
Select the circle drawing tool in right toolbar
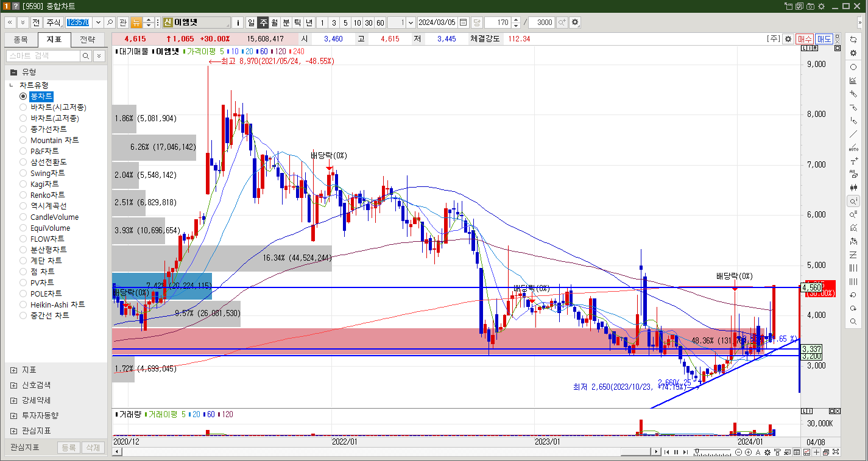tap(853, 67)
